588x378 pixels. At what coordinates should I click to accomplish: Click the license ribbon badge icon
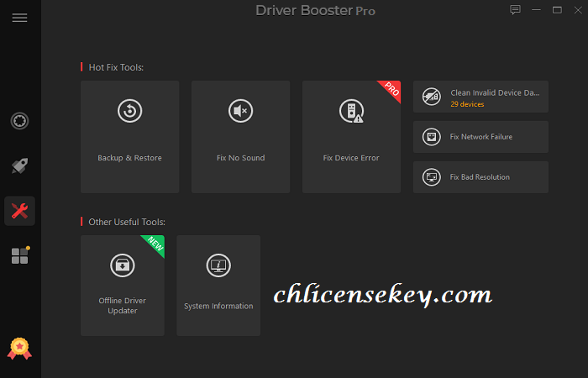click(19, 349)
